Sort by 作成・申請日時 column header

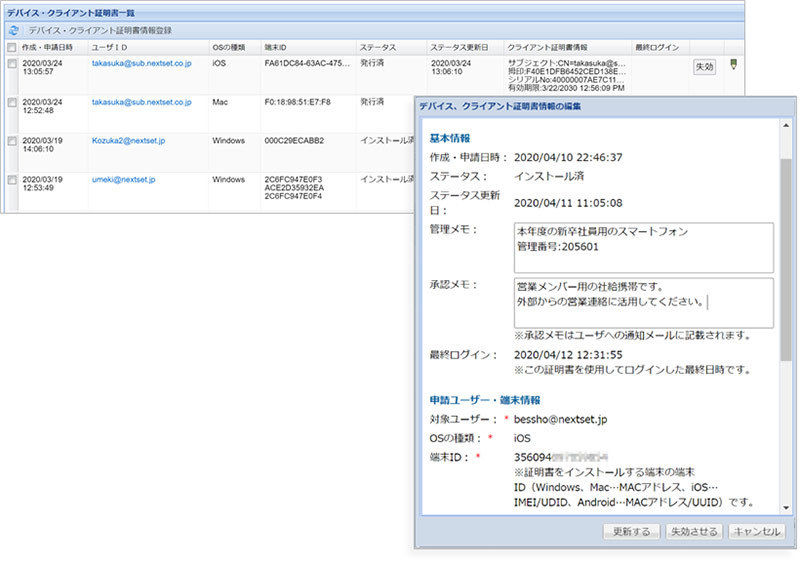(47, 47)
